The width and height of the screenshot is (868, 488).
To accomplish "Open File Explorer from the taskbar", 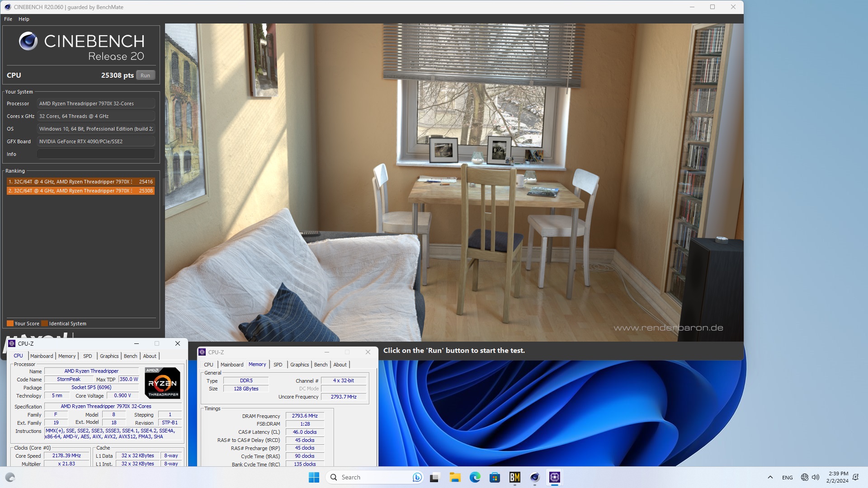I will point(455,477).
